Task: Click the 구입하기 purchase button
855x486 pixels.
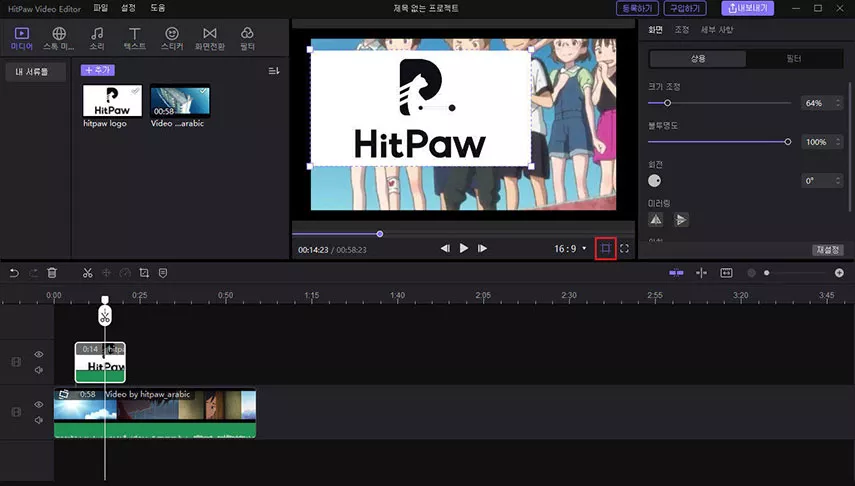Action: 685,8
